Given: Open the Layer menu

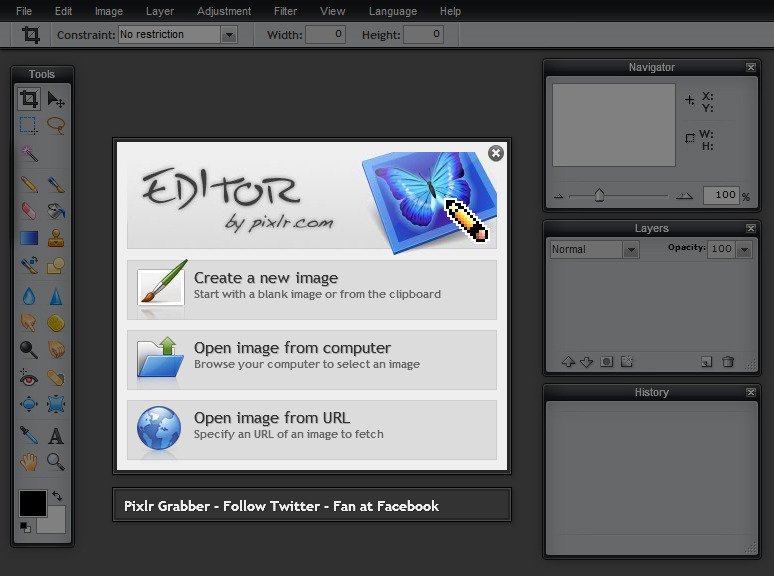Looking at the screenshot, I should (x=159, y=11).
